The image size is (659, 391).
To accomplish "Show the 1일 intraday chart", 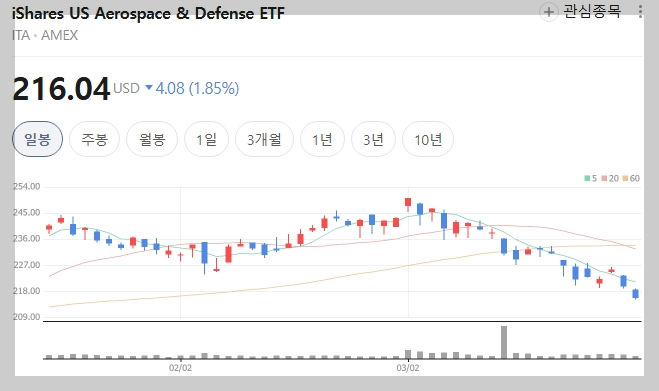I will [206, 139].
